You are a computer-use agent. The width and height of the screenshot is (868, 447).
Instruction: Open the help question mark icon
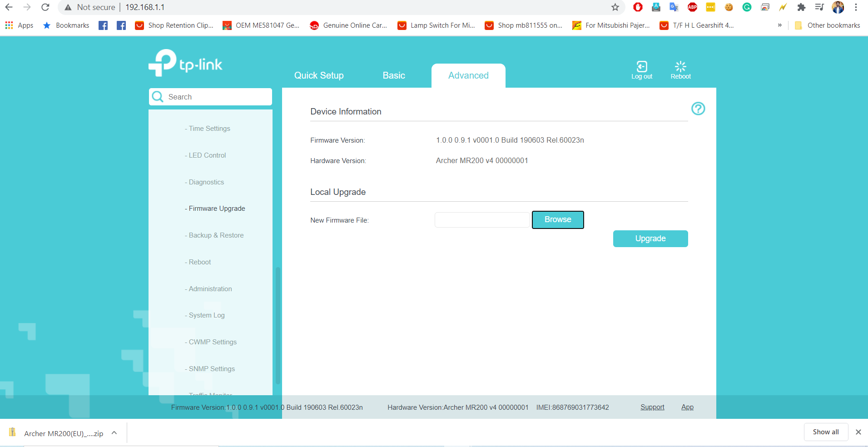pyautogui.click(x=698, y=109)
